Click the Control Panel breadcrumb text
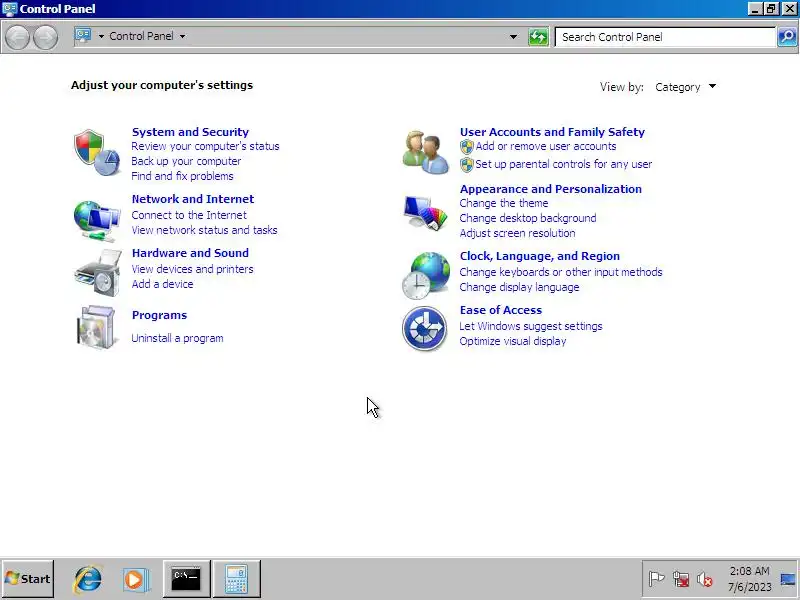The width and height of the screenshot is (800, 600). tap(141, 36)
